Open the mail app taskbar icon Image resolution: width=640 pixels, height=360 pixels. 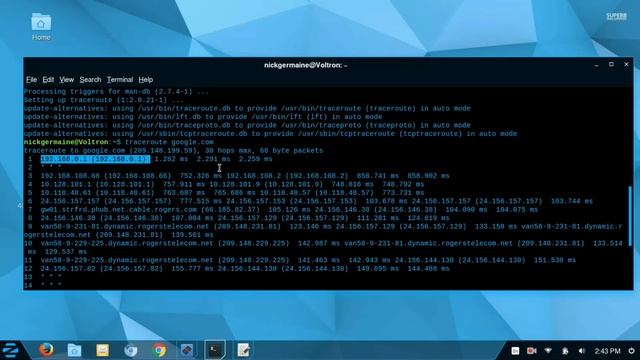coord(102,350)
